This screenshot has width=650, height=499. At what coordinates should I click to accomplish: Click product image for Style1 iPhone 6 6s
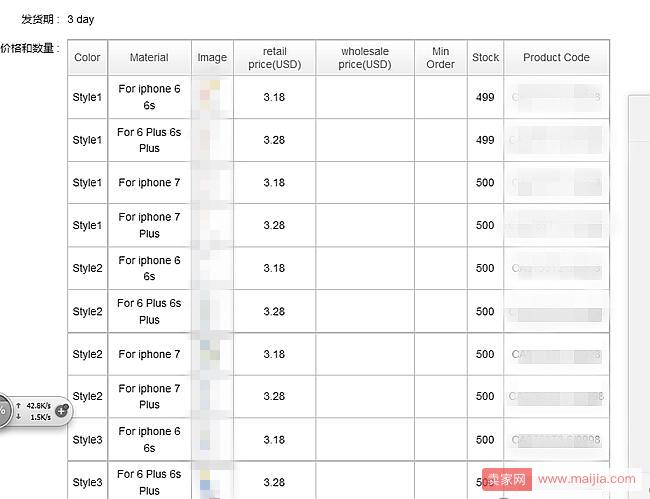tap(211, 97)
